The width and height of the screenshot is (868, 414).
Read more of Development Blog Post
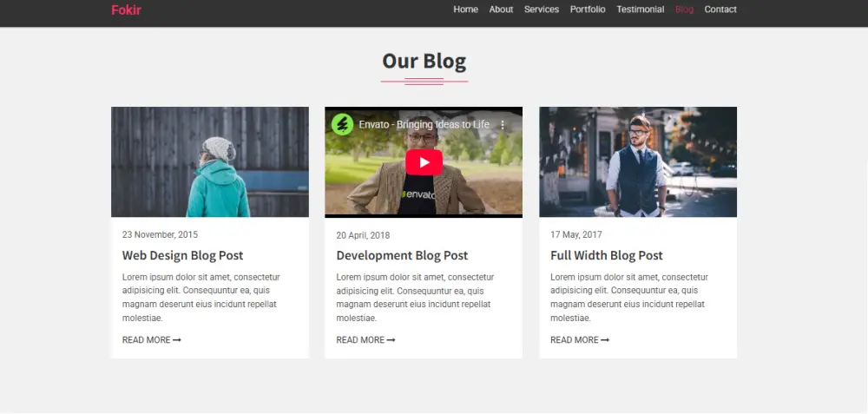pyautogui.click(x=365, y=340)
